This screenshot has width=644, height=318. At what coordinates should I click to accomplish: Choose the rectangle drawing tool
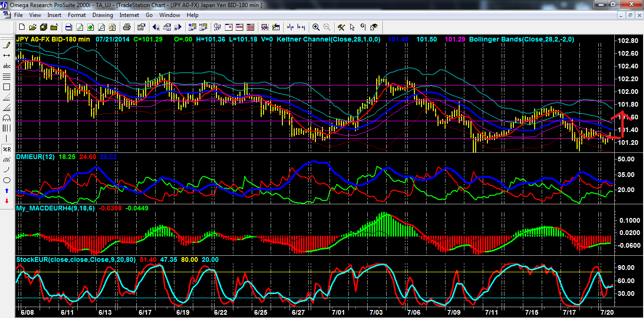7,87
